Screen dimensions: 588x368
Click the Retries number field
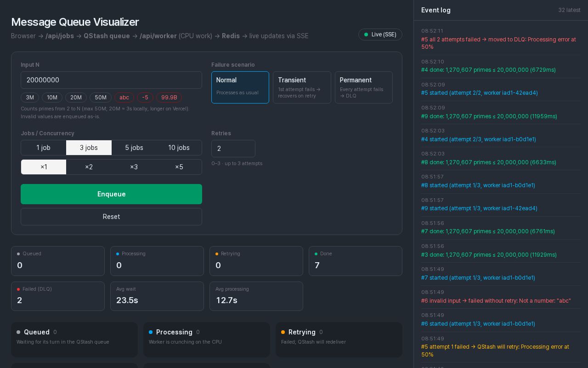coord(233,149)
